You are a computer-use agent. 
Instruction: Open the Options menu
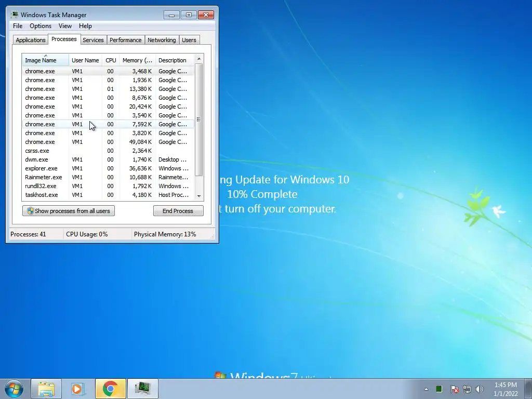click(41, 26)
